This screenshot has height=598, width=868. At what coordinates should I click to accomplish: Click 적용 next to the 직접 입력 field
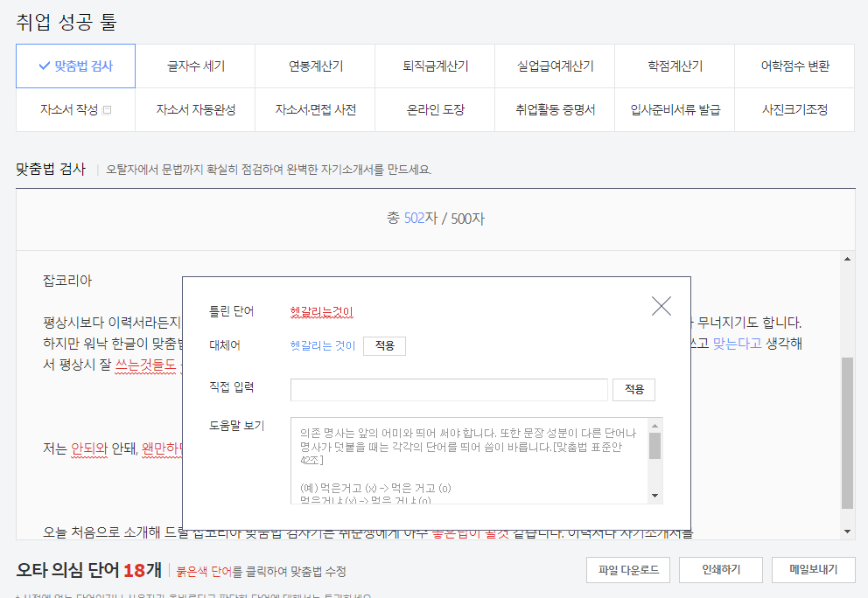(x=633, y=389)
